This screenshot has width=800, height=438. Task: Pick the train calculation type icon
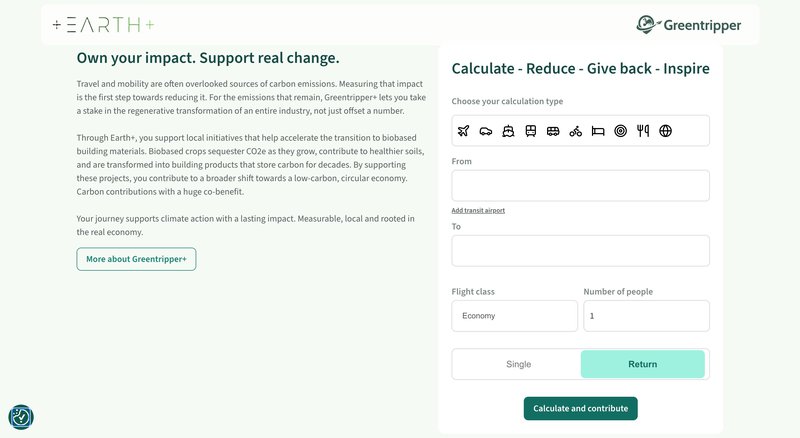click(531, 131)
